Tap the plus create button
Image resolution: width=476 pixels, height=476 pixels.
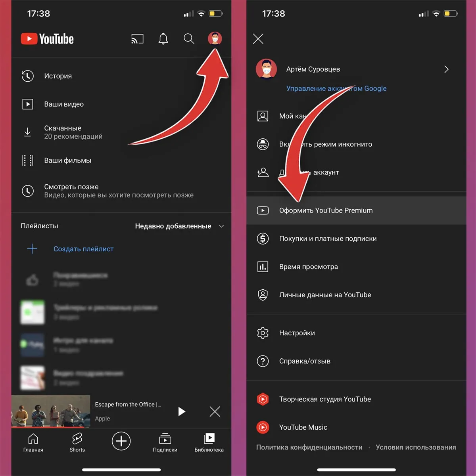click(121, 441)
